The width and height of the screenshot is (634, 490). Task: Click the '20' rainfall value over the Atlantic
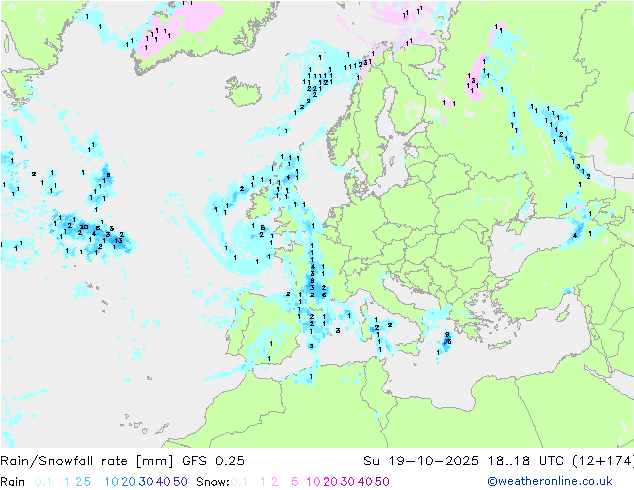(x=84, y=227)
